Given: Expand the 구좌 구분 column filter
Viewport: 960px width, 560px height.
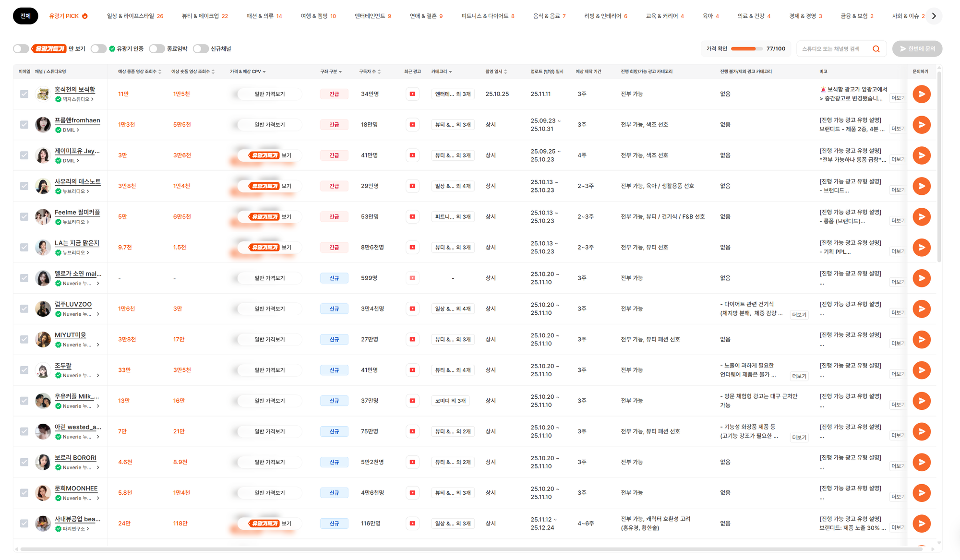Looking at the screenshot, I should [331, 71].
